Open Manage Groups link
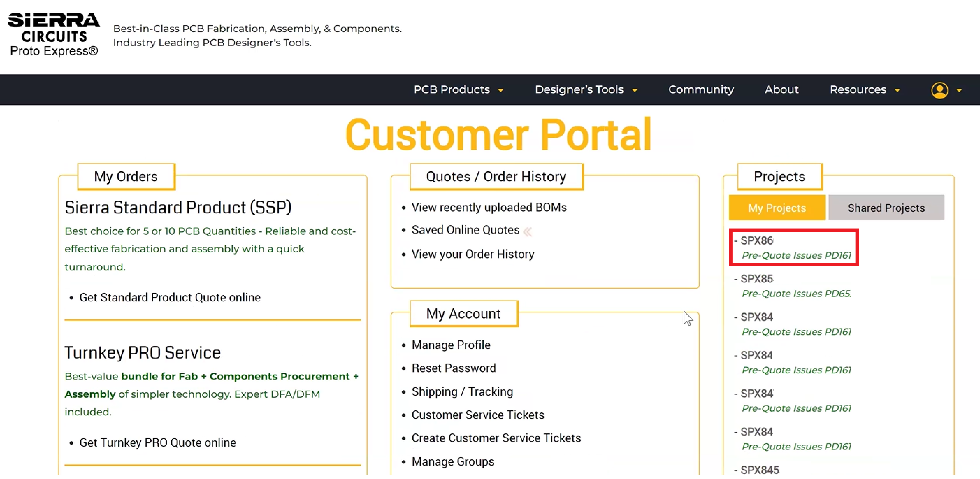980x479 pixels. click(453, 462)
